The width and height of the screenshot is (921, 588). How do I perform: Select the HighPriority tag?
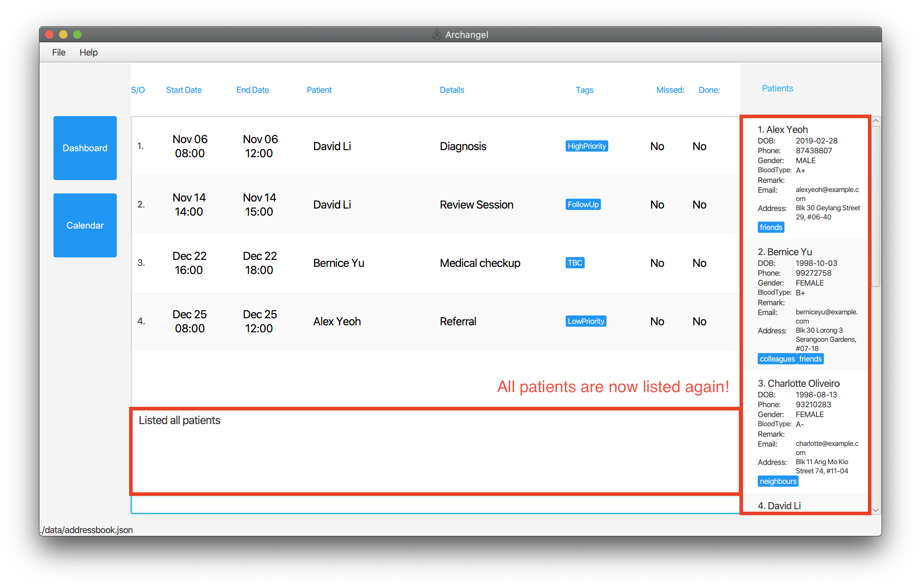point(586,146)
